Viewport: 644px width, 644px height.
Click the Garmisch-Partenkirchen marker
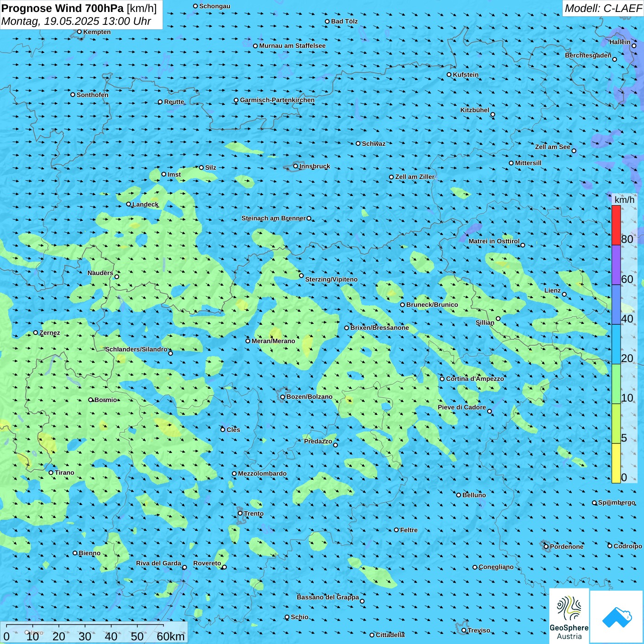(236, 100)
